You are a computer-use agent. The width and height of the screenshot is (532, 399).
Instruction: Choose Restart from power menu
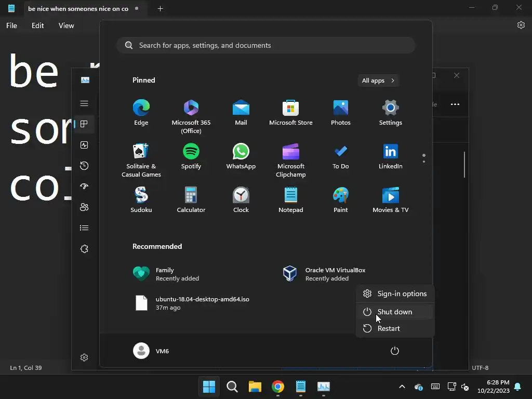tap(395, 328)
